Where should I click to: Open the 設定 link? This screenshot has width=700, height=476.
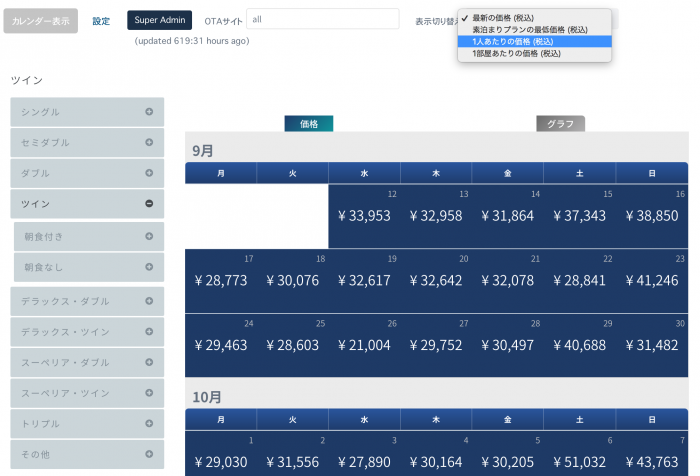[x=101, y=21]
